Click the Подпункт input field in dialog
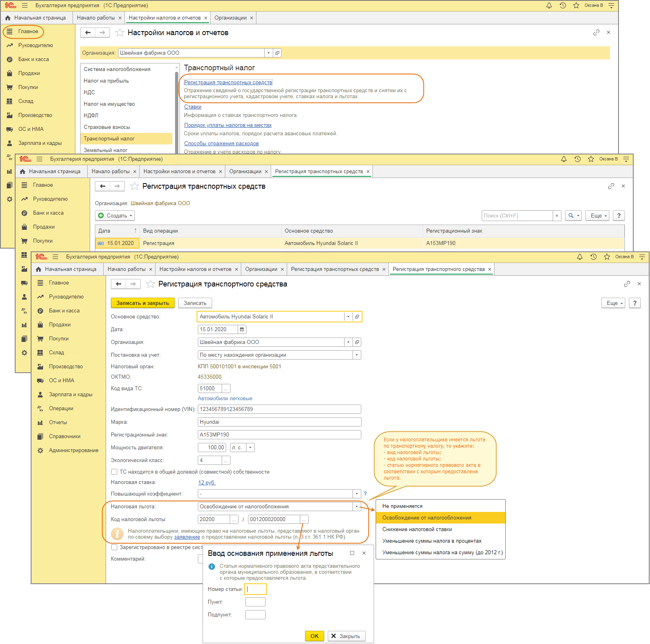Image resolution: width=650 pixels, height=644 pixels. click(255, 615)
